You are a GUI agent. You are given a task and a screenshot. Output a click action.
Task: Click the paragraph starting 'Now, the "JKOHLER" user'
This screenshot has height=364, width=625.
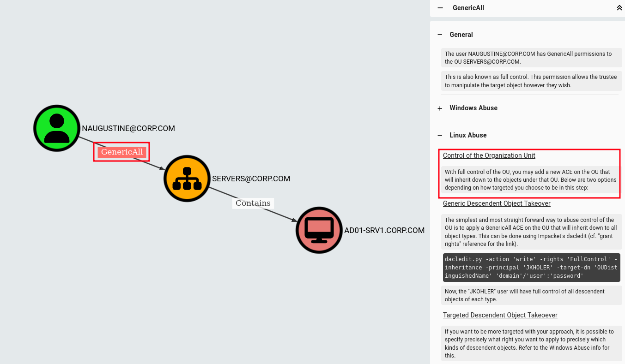coord(532,295)
